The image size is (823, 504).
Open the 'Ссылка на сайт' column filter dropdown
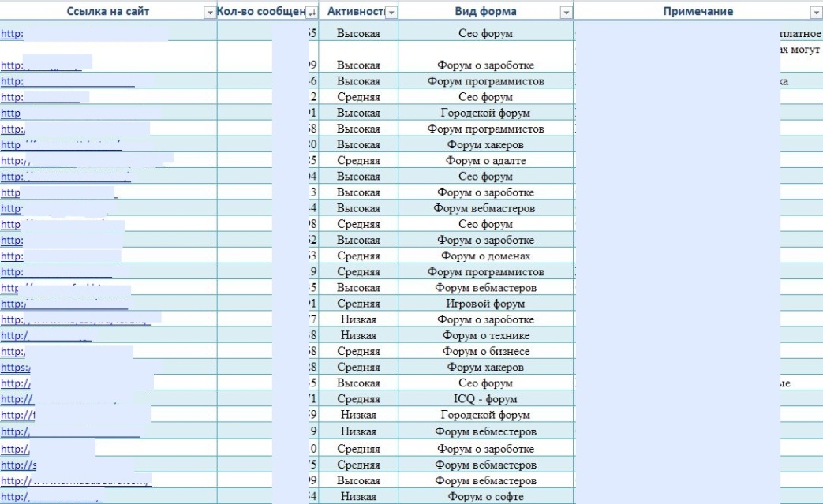209,13
